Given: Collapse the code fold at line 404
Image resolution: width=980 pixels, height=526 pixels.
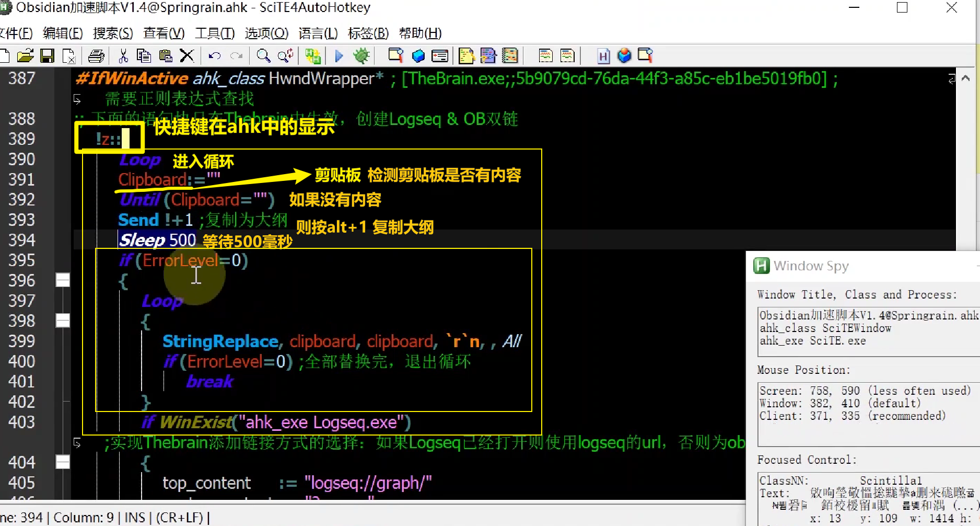Looking at the screenshot, I should (63, 462).
